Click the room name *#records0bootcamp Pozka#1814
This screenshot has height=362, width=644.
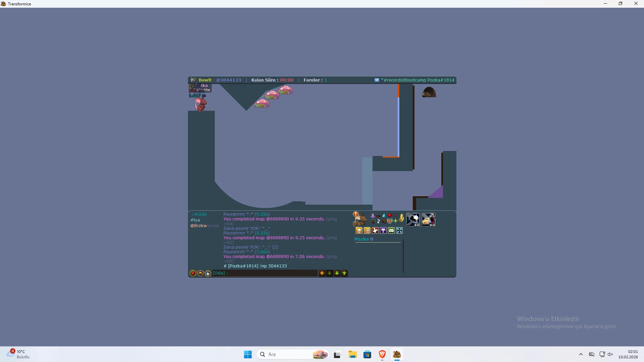417,80
